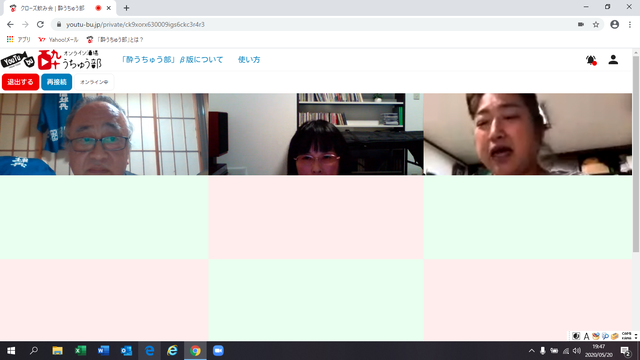Click the volume speaker tray icon

click(577, 351)
